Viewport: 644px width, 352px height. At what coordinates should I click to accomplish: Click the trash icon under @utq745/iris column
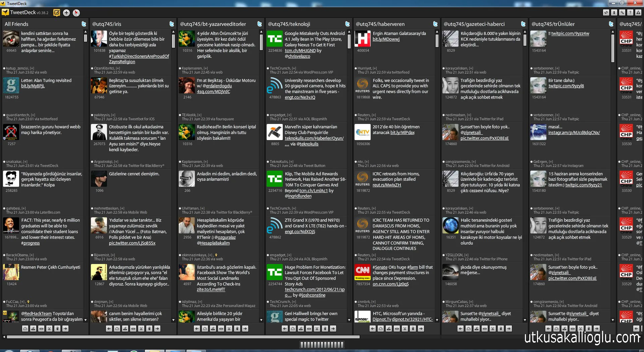tap(149, 328)
